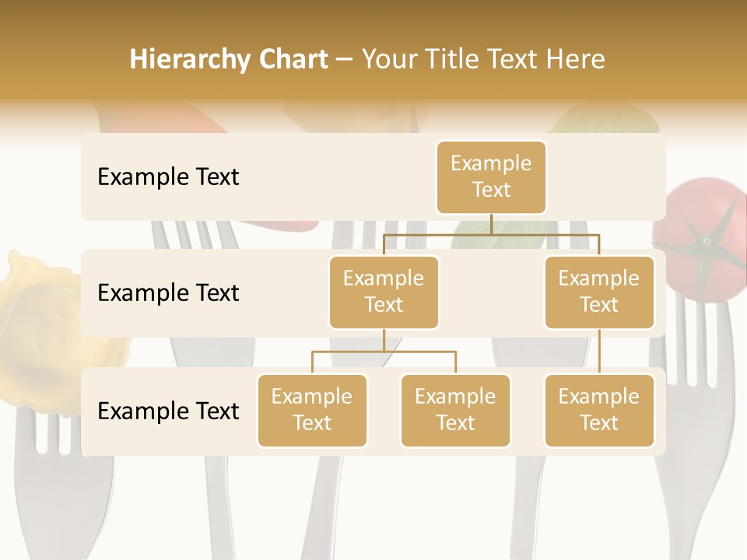
Task: Click empty band area right of top box
Action: [607, 177]
